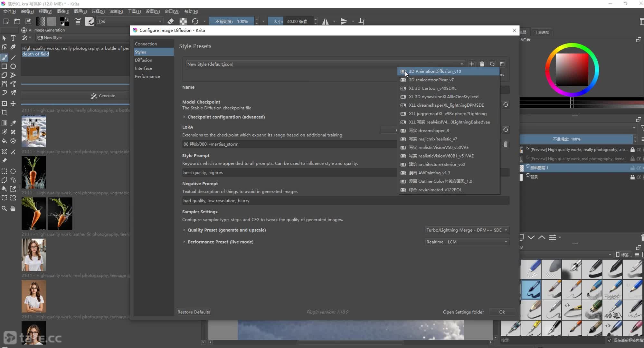644x348 pixels.
Task: Open the style presets folder icon
Action: click(502, 64)
